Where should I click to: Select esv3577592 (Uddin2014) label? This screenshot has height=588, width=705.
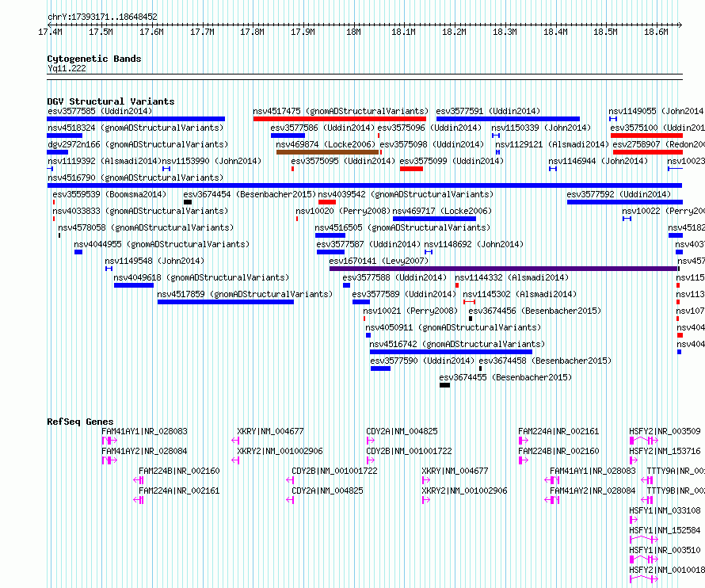click(x=619, y=194)
